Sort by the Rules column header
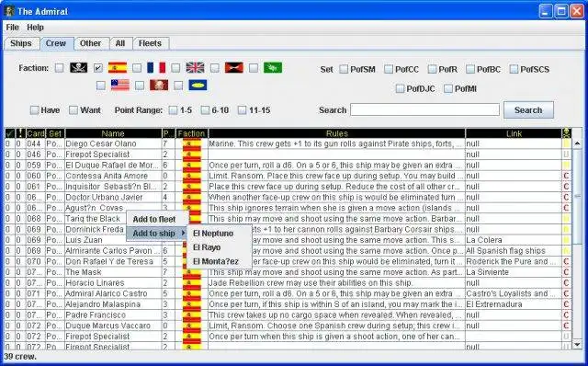 337,133
